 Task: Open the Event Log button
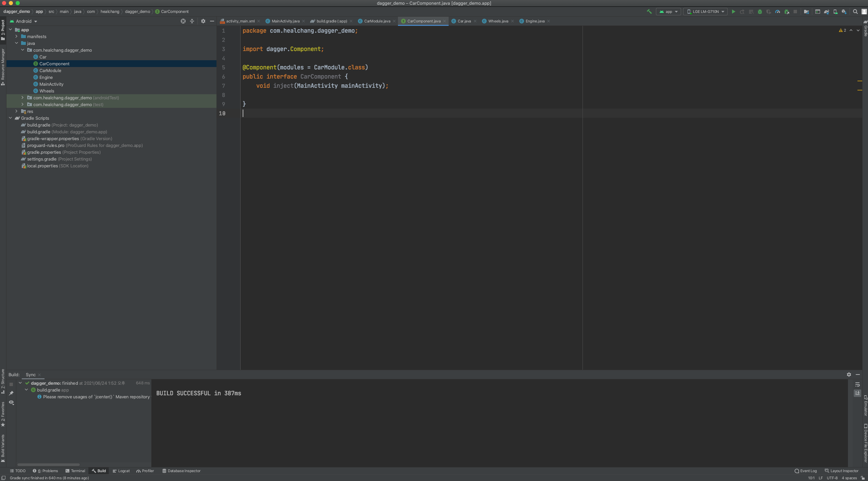click(x=805, y=471)
